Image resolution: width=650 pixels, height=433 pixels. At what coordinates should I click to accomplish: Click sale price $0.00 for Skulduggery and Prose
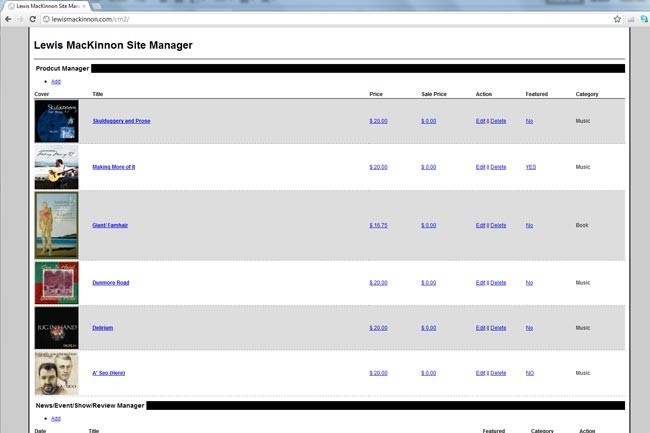[x=429, y=121]
